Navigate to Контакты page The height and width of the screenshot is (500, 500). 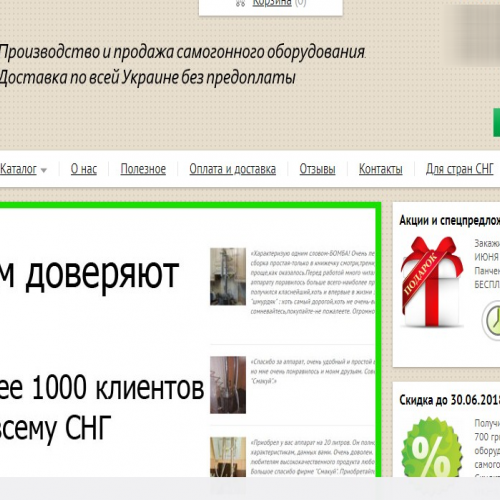click(x=381, y=169)
